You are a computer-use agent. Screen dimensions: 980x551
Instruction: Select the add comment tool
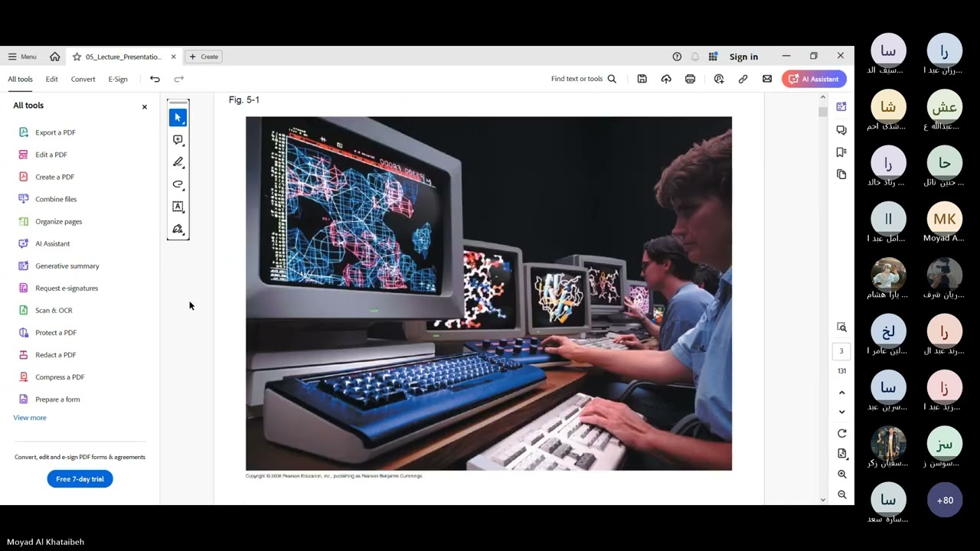tap(178, 140)
